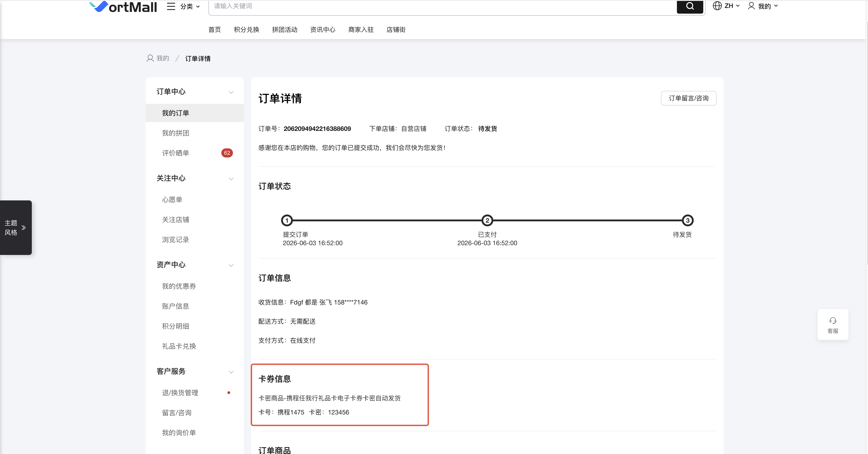Click step 1 提交订单 progress marker
Image resolution: width=868 pixels, height=454 pixels.
pos(287,220)
